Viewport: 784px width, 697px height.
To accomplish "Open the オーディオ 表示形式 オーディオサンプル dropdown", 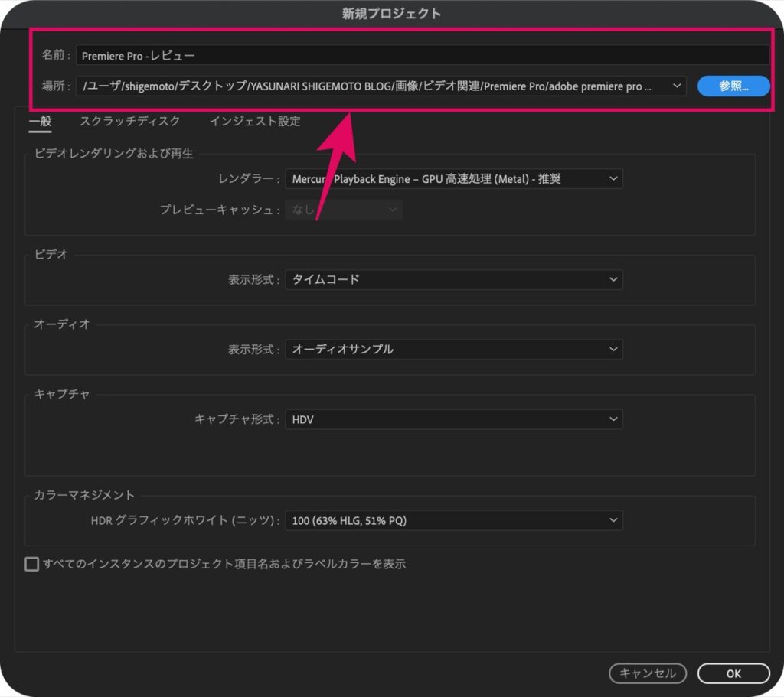I will pyautogui.click(x=454, y=350).
